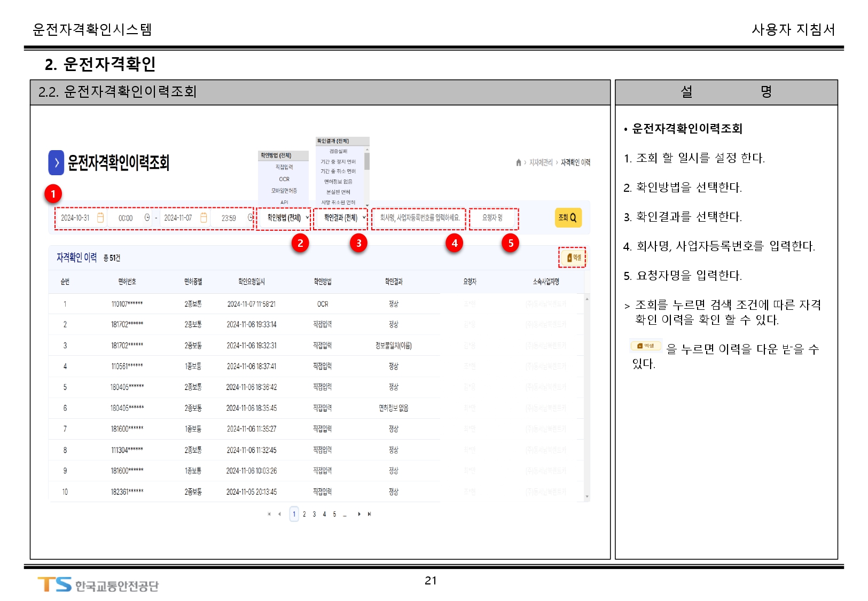The width and height of the screenshot is (868, 601).
Task: Click the 지자체관리 breadcrumb link
Action: pyautogui.click(x=541, y=162)
